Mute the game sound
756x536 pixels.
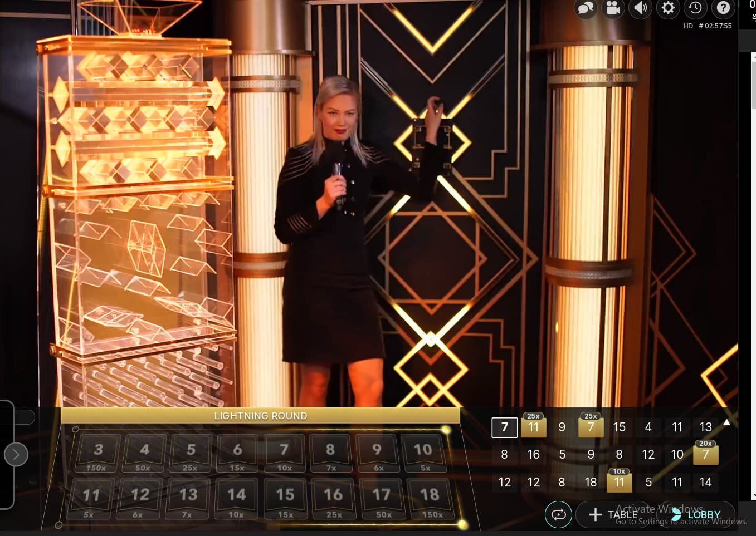coord(640,8)
